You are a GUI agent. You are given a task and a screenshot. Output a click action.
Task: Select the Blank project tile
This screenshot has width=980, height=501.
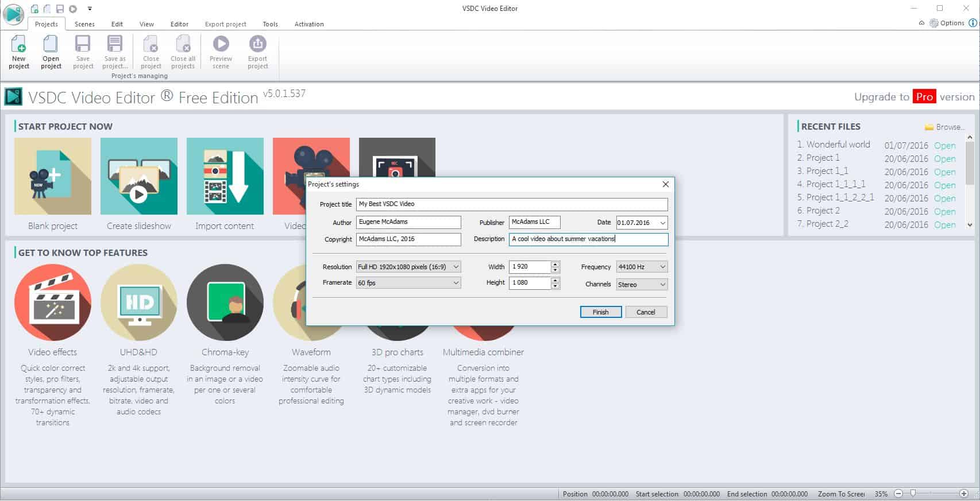click(53, 176)
